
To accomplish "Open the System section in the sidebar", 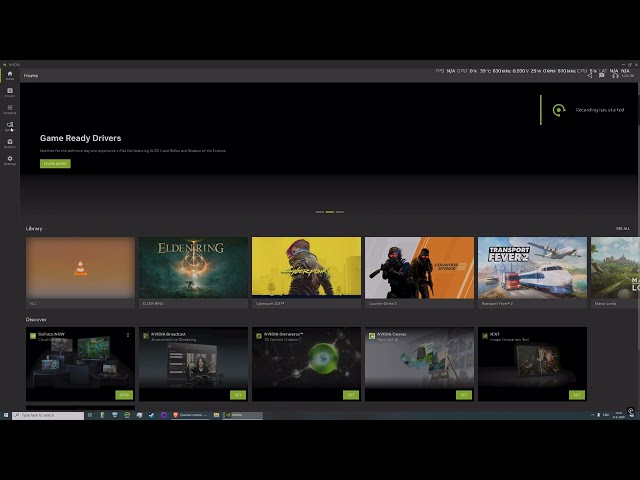I will pyautogui.click(x=10, y=127).
